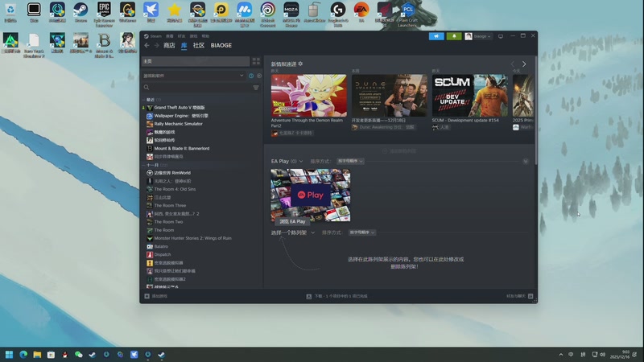
Task: Click the Dune: Awakening game tag link
Action: coord(383,128)
